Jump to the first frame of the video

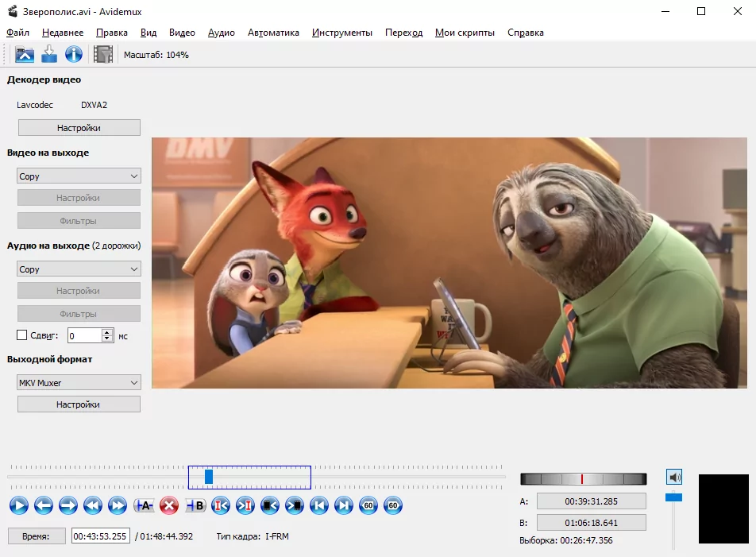(x=319, y=505)
